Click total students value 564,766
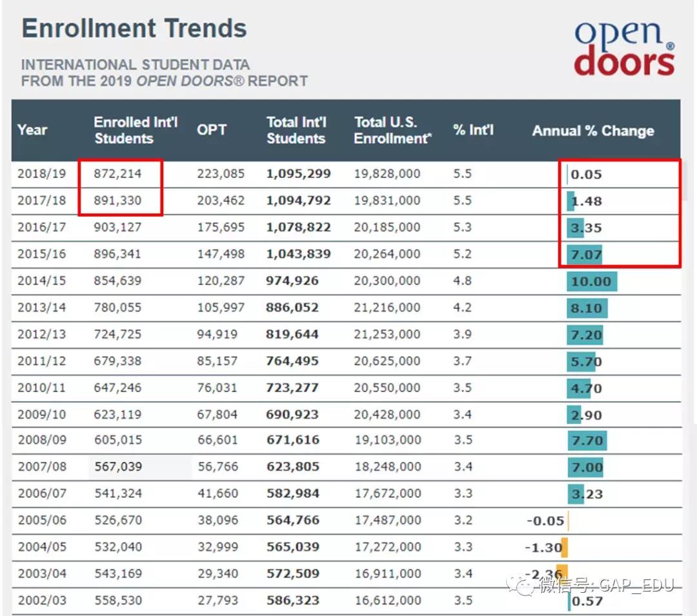Screen dimensions: 697x616 click(293, 520)
